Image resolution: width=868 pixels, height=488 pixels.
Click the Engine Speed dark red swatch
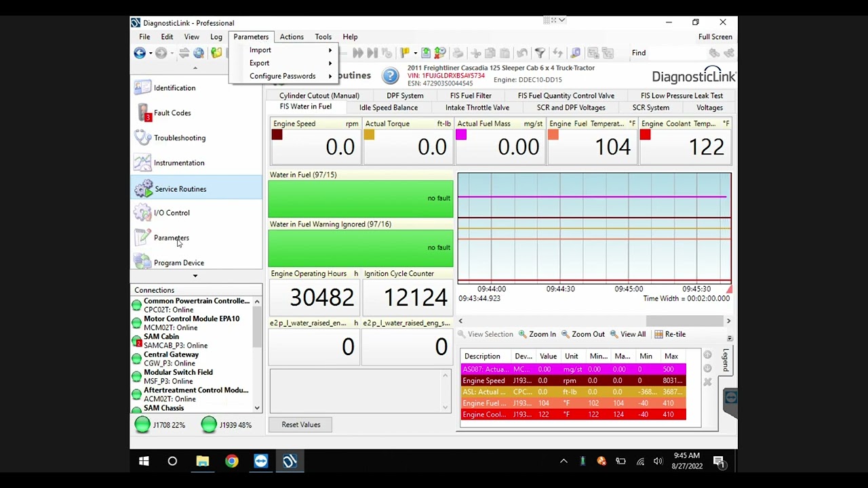tap(277, 135)
